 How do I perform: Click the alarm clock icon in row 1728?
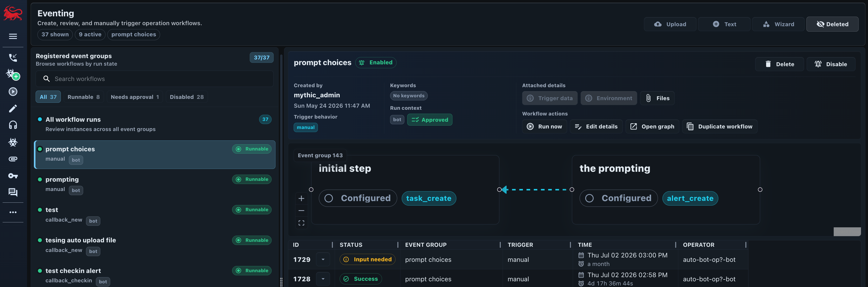(x=581, y=283)
